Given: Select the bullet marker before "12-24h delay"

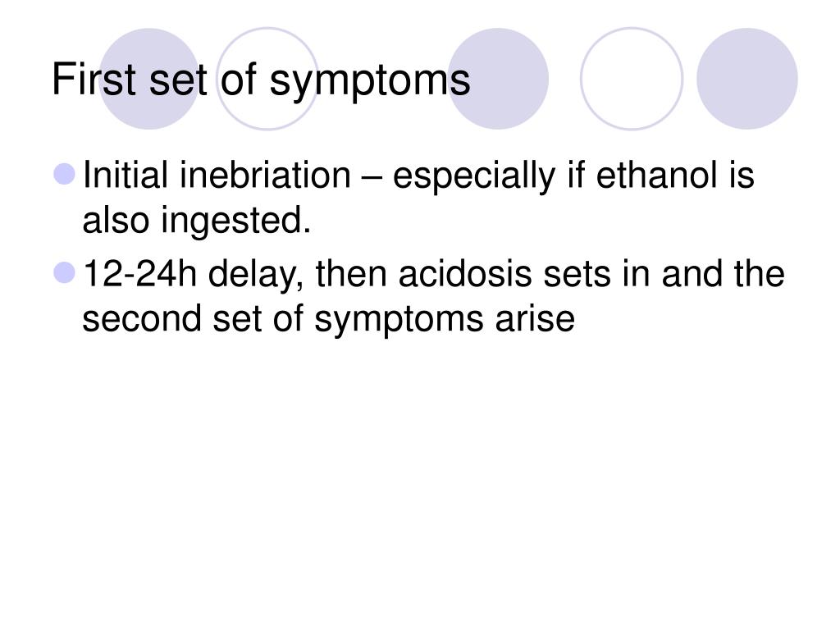Looking at the screenshot, I should pos(65,272).
